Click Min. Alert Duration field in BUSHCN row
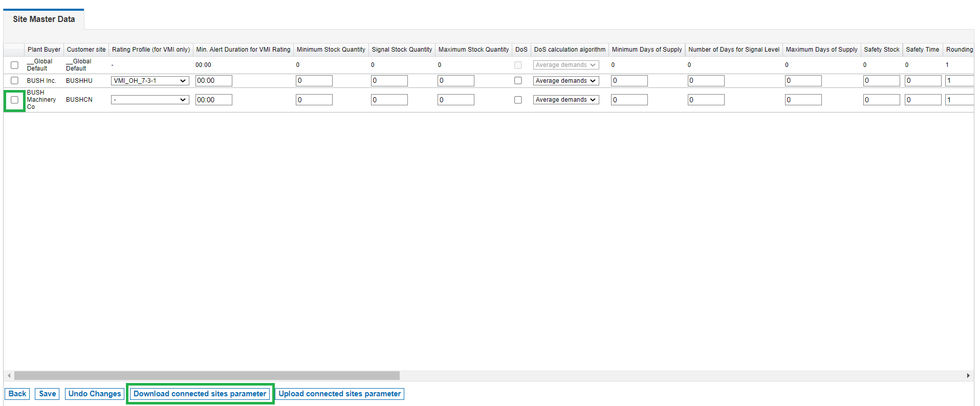This screenshot has height=406, width=980. click(214, 100)
